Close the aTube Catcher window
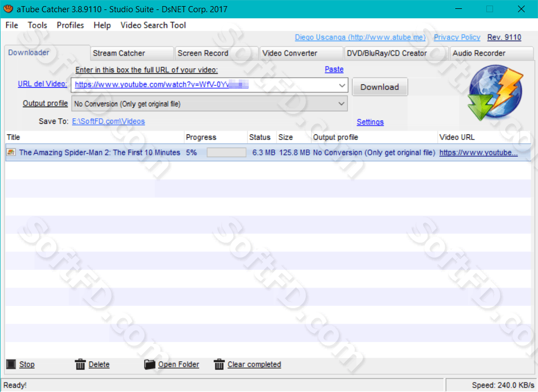The height and width of the screenshot is (392, 538). click(521, 9)
